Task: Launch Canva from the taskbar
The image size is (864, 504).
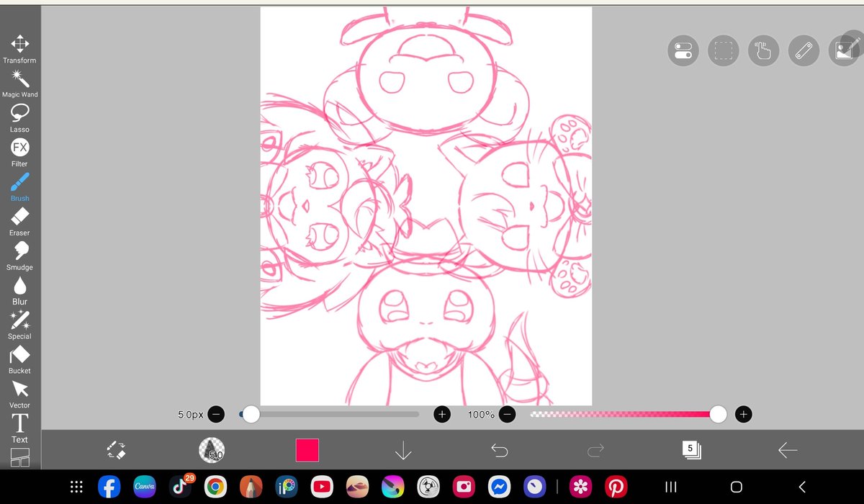Action: (145, 487)
